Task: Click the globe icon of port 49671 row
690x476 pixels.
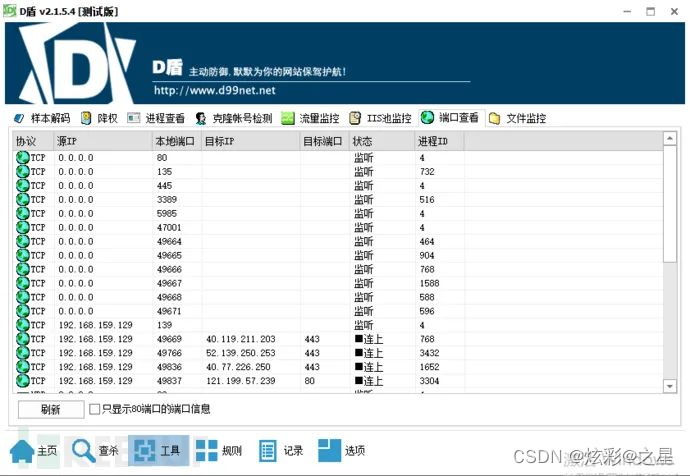Action: 22,311
